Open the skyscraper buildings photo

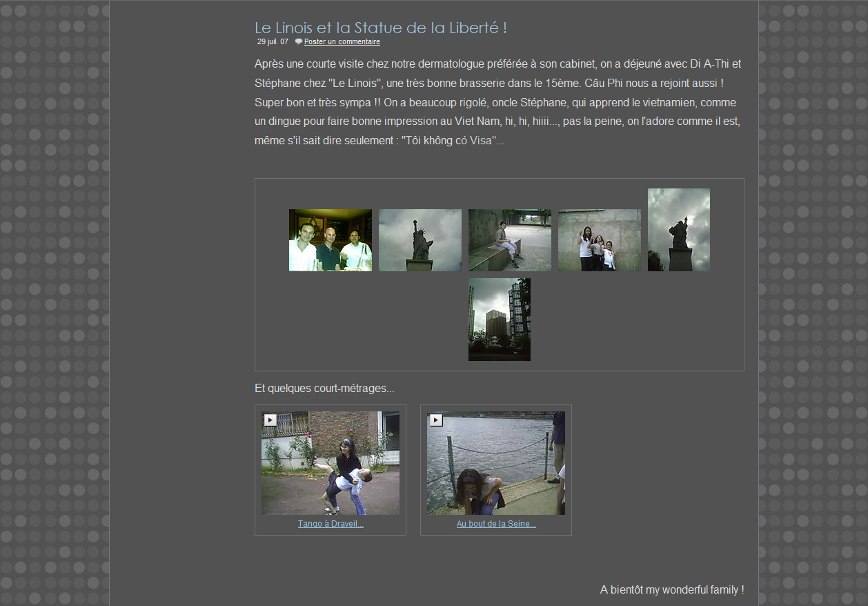500,320
